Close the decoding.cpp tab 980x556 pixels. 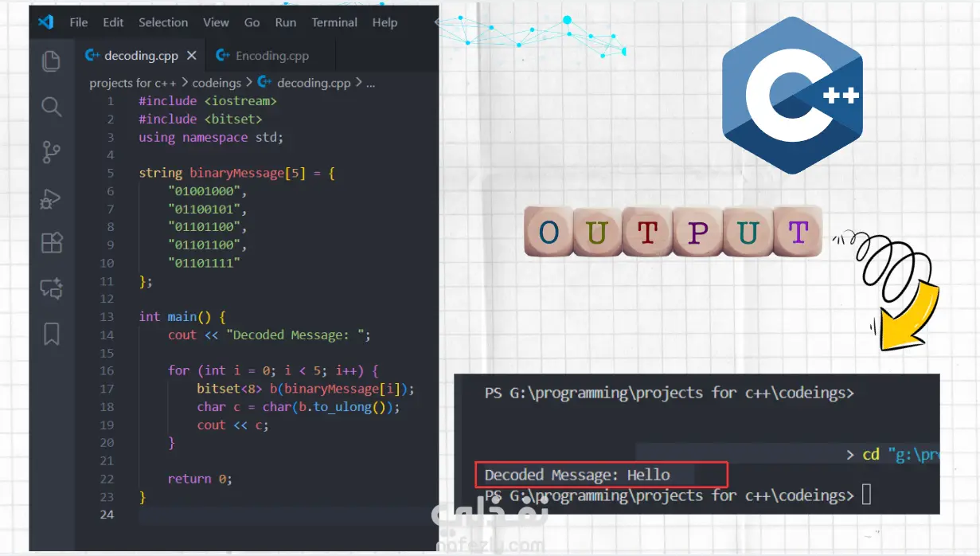click(192, 56)
